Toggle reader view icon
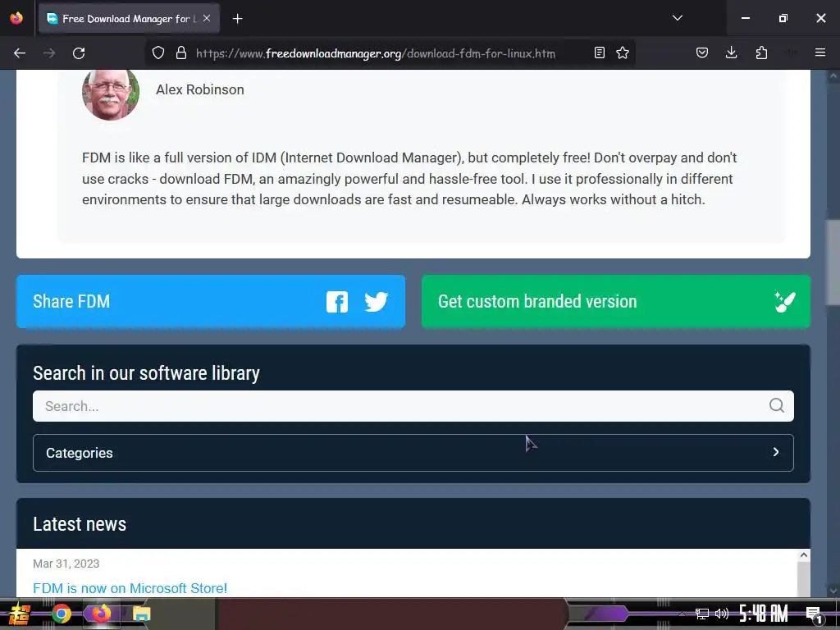 click(600, 53)
